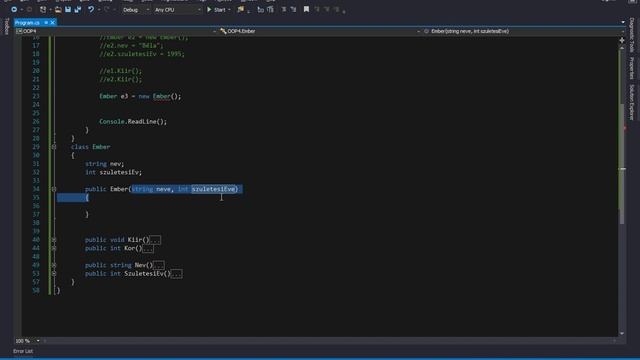Collapse the Ember constructor outline block
This screenshot has height=360, width=640.
pos(54,189)
